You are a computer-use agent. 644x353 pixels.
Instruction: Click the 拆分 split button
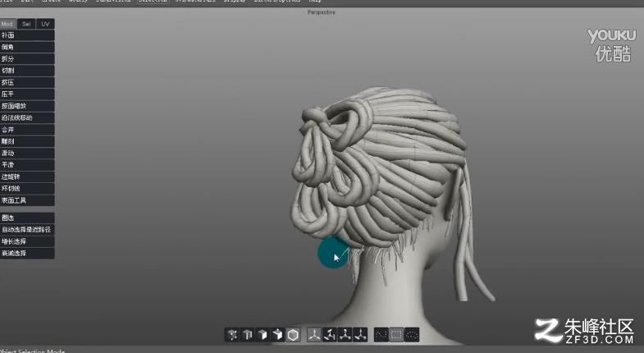tap(27, 59)
